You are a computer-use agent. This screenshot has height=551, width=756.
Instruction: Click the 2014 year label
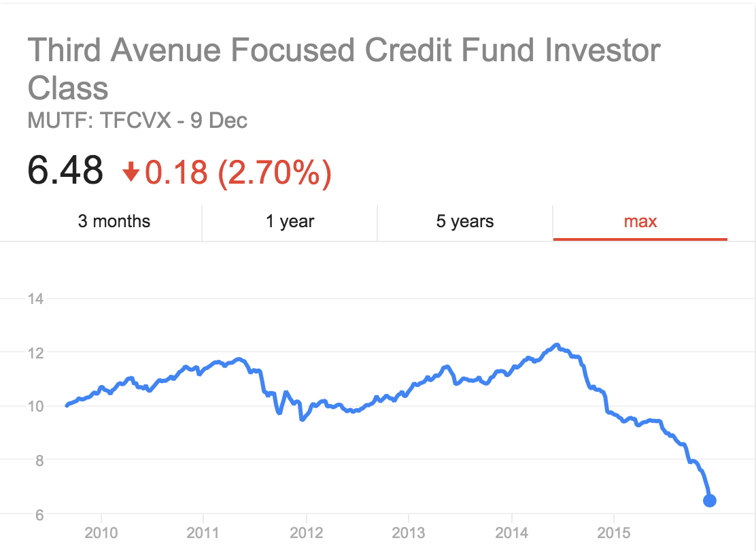(511, 532)
